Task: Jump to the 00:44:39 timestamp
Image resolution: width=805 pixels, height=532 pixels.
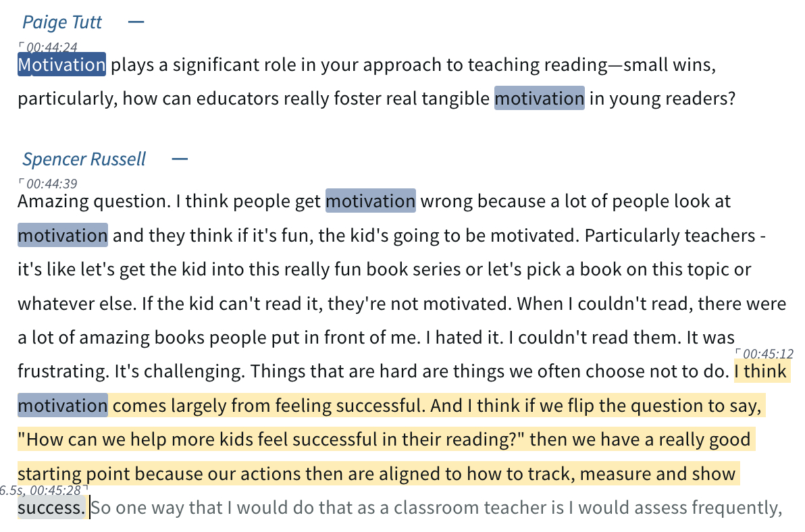Action: (x=52, y=184)
